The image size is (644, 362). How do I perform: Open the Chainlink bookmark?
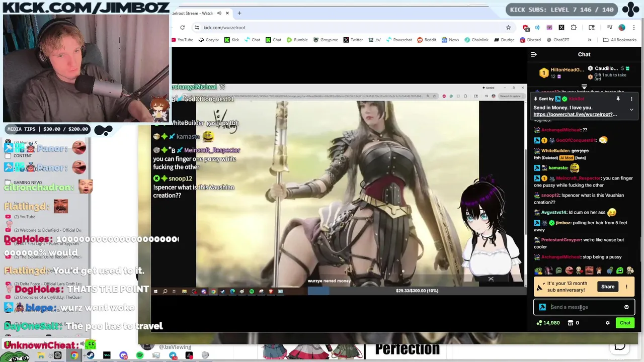[476, 40]
